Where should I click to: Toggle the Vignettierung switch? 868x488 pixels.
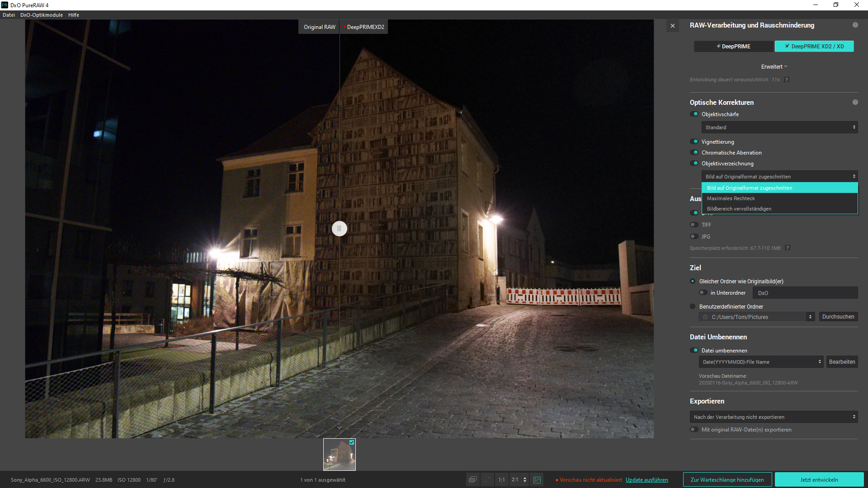(694, 142)
